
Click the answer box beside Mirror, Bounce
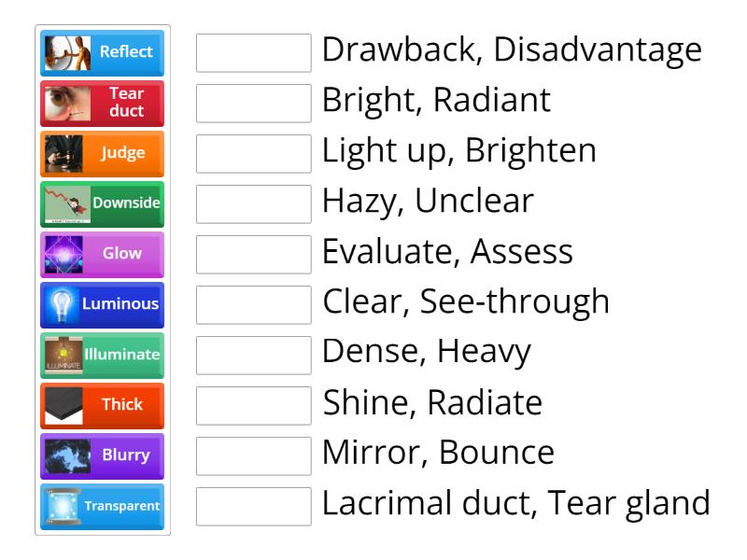pos(254,456)
